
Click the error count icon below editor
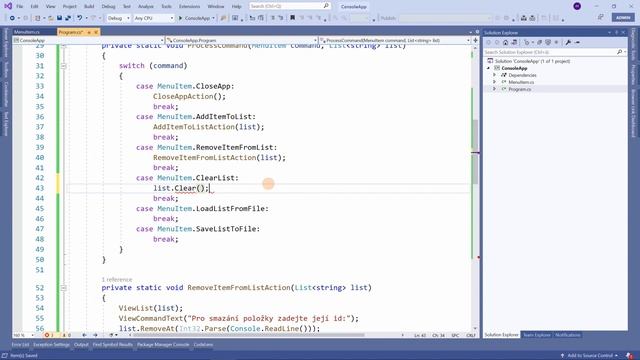(47, 335)
